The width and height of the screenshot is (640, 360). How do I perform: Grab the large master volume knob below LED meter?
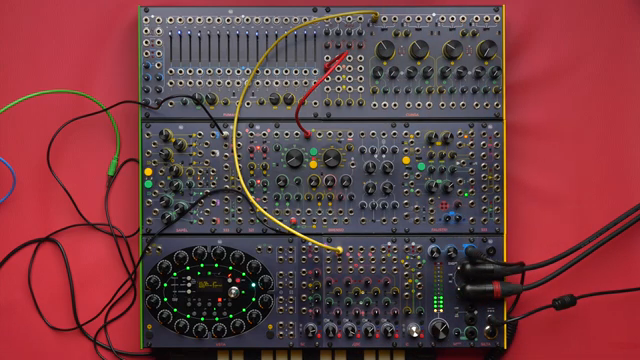point(439,329)
